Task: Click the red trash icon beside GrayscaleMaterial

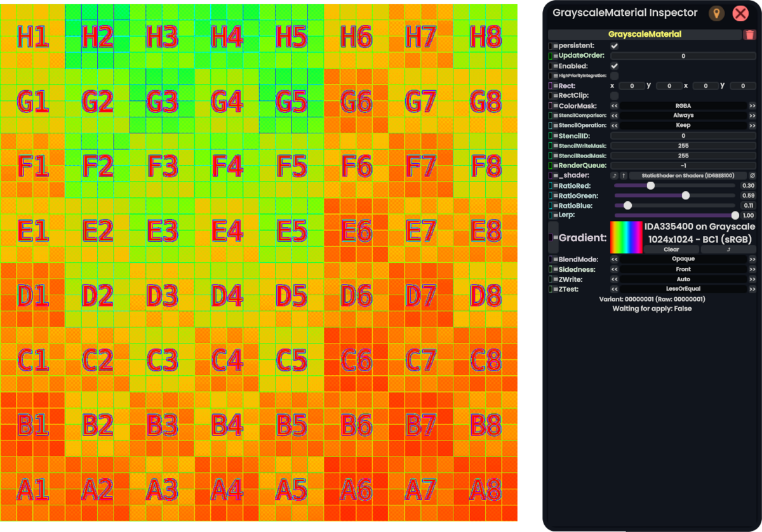Action: [x=750, y=34]
